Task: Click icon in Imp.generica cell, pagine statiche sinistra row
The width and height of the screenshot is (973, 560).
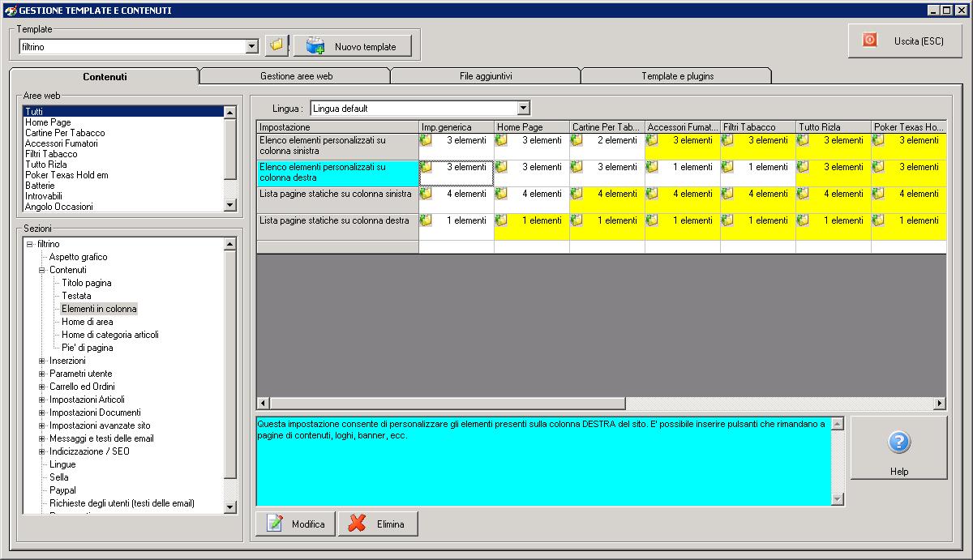Action: (x=426, y=194)
